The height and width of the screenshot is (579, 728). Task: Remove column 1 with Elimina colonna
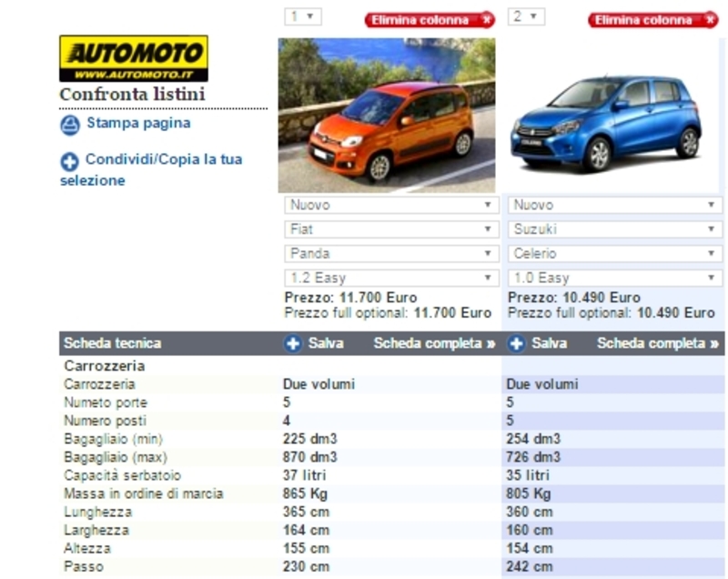[430, 20]
